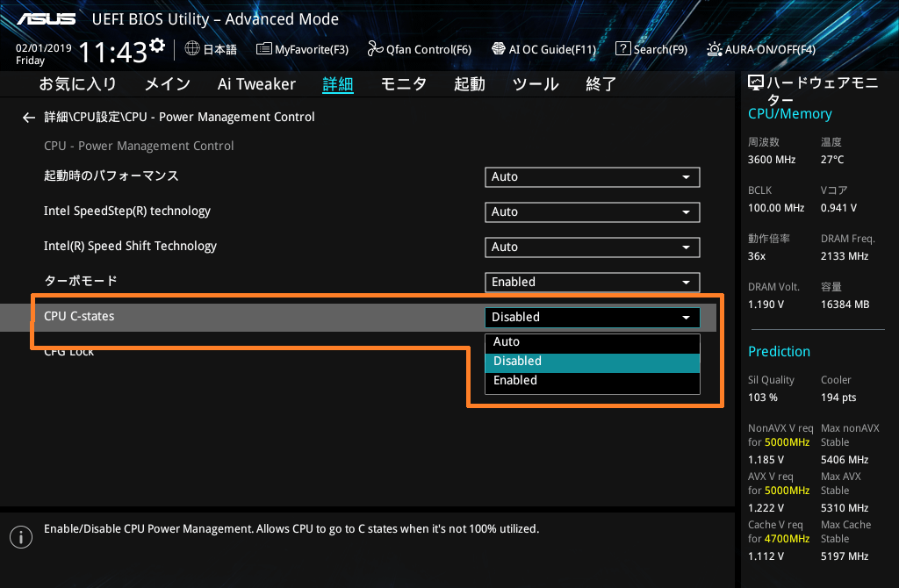Viewport: 899px width, 588px height.
Task: Click the breadcrumb path text
Action: pos(179,117)
